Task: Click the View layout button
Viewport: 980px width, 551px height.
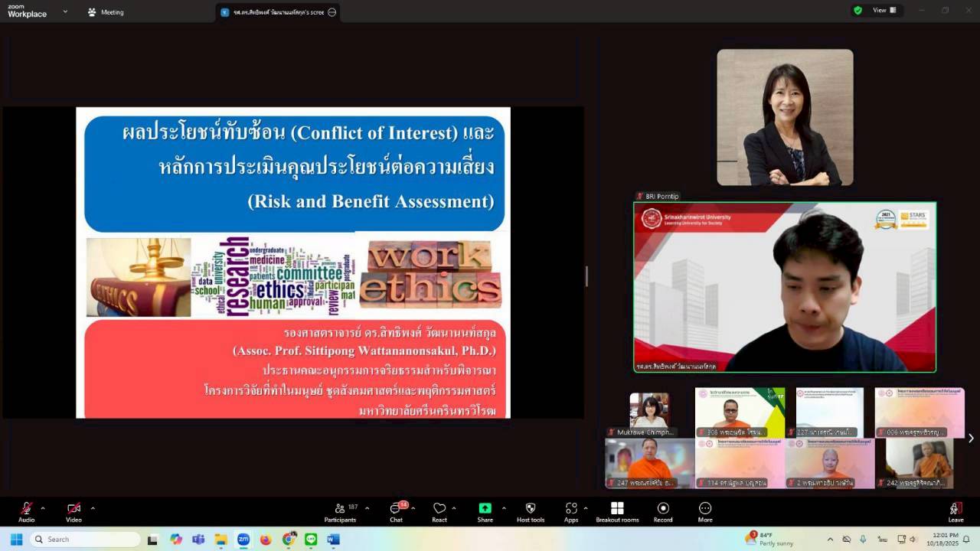Action: click(884, 11)
